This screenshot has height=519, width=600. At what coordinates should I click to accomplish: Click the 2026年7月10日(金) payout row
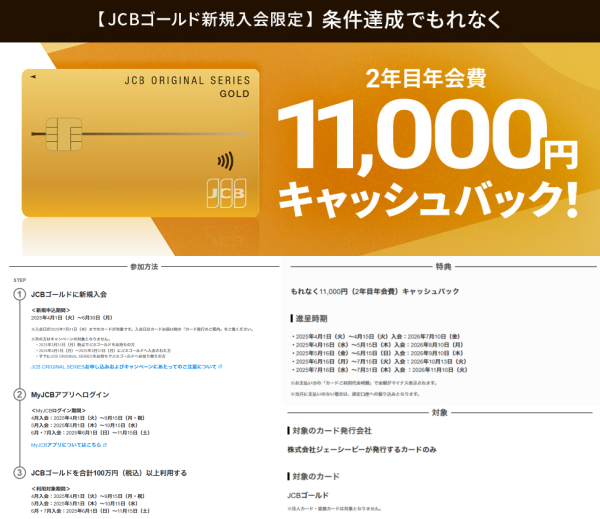point(376,337)
